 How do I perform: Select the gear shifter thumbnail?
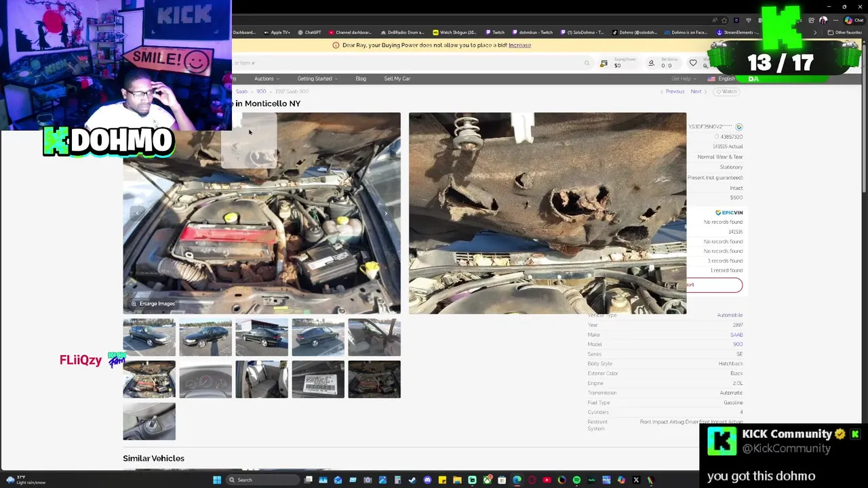149,421
